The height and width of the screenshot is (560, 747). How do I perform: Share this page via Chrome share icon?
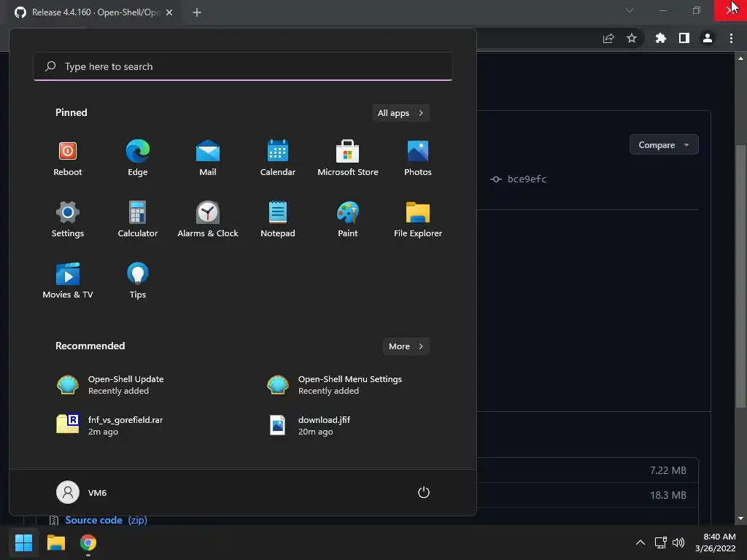click(x=608, y=38)
